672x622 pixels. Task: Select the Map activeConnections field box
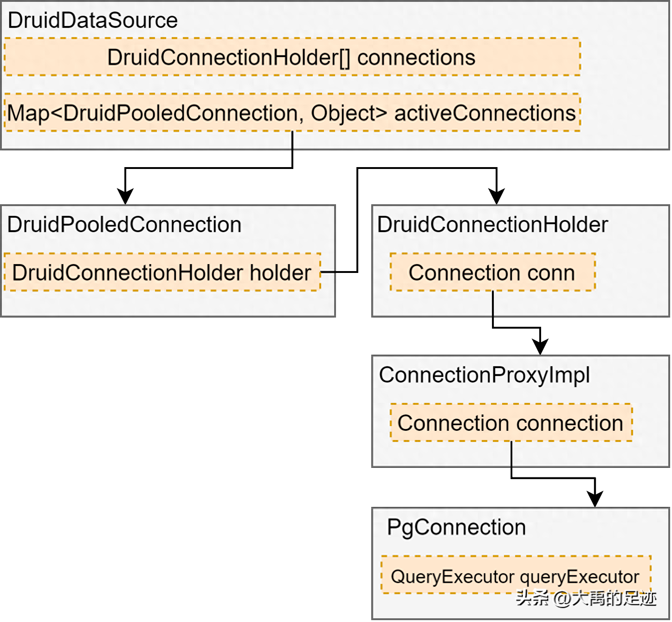(292, 112)
